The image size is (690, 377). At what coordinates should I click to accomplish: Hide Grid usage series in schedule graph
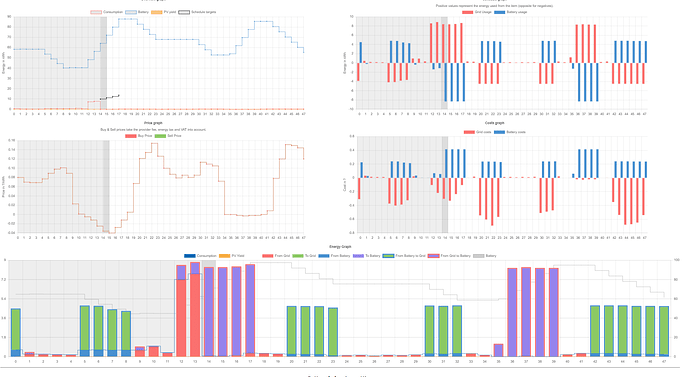[x=477, y=12]
